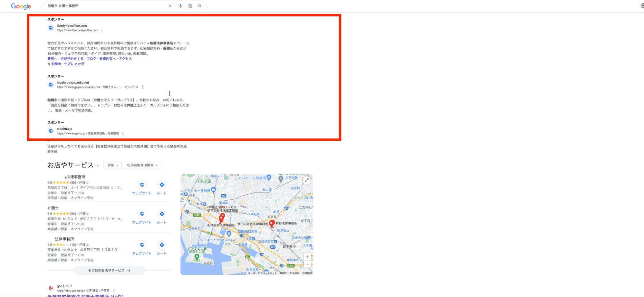
Task: Clear the search query with X
Action: [170, 6]
